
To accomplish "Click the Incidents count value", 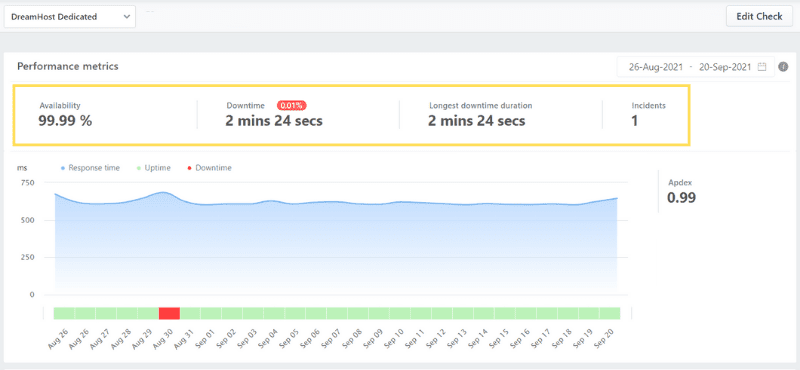I will click(635, 121).
